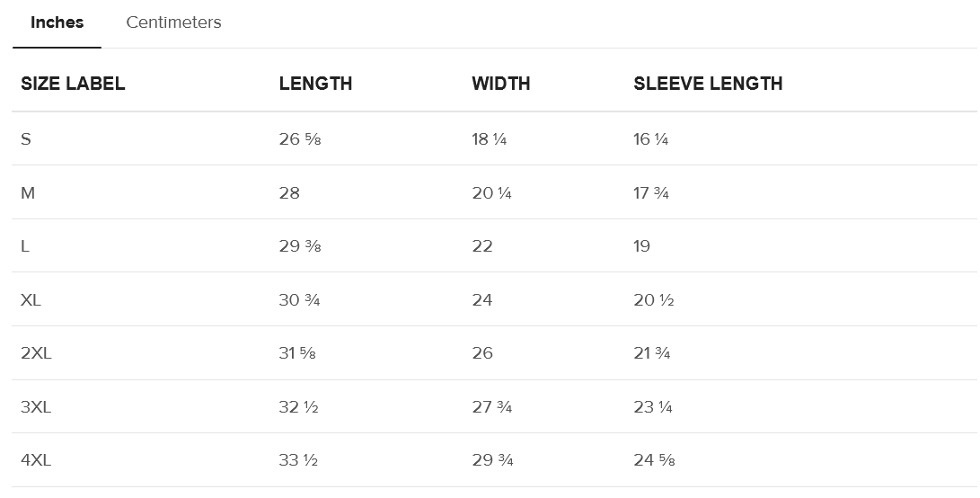
Task: Select the 4XL size row label
Action: pos(36,460)
